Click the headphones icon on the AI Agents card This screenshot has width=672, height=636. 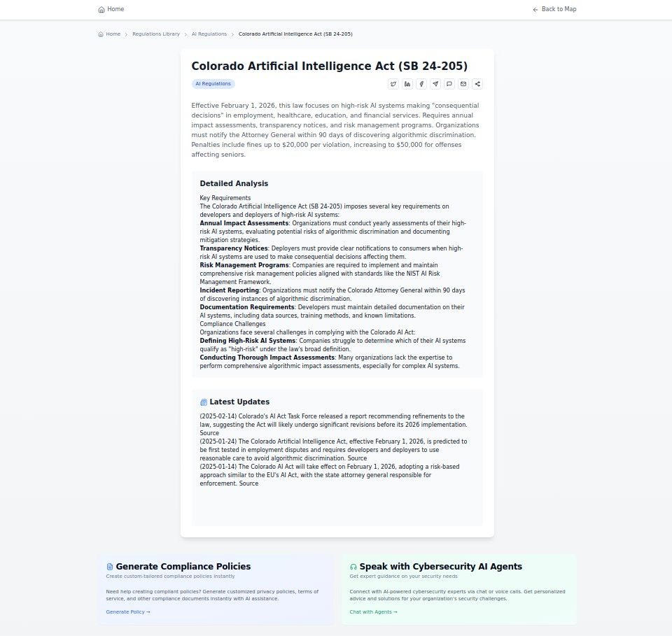(x=353, y=566)
